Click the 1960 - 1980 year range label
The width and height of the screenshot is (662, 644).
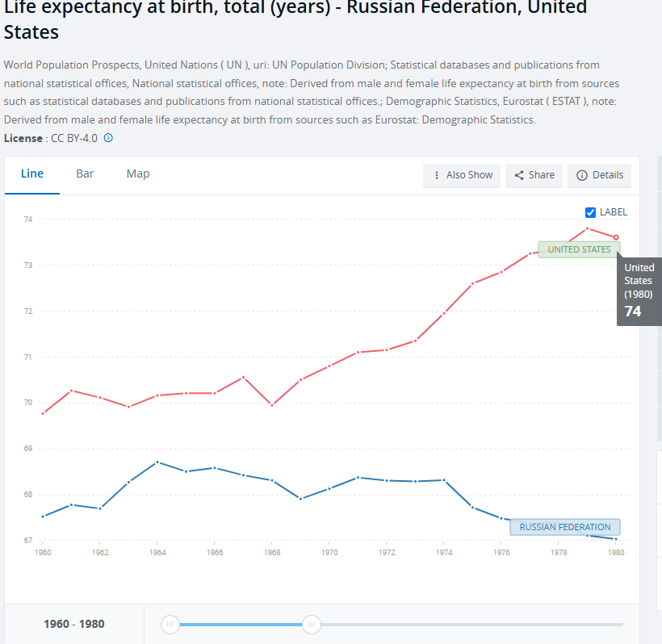coord(74,624)
